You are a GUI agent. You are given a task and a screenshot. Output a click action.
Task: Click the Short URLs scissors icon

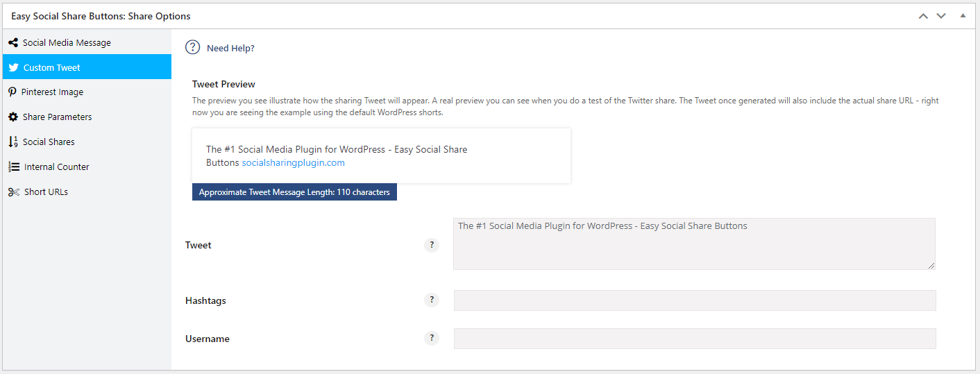[13, 192]
